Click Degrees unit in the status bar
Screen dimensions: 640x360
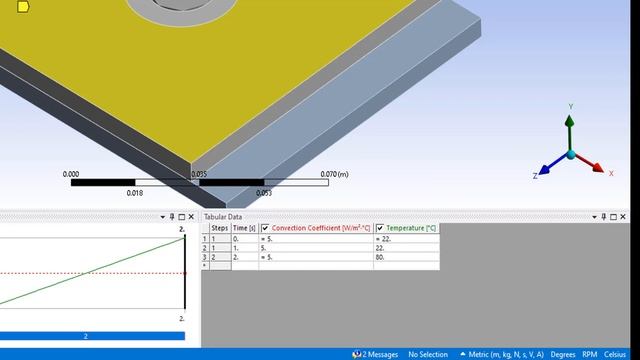[563, 354]
